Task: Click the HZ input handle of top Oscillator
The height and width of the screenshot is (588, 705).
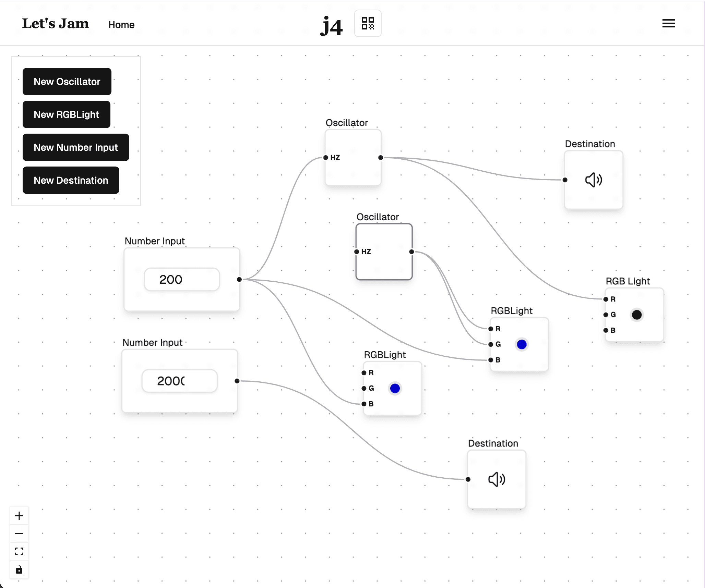Action: click(326, 158)
